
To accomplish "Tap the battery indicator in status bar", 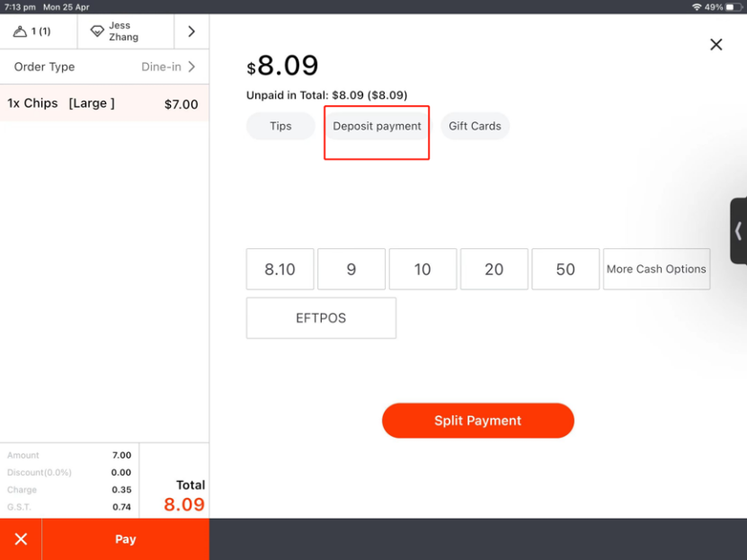I will click(732, 6).
